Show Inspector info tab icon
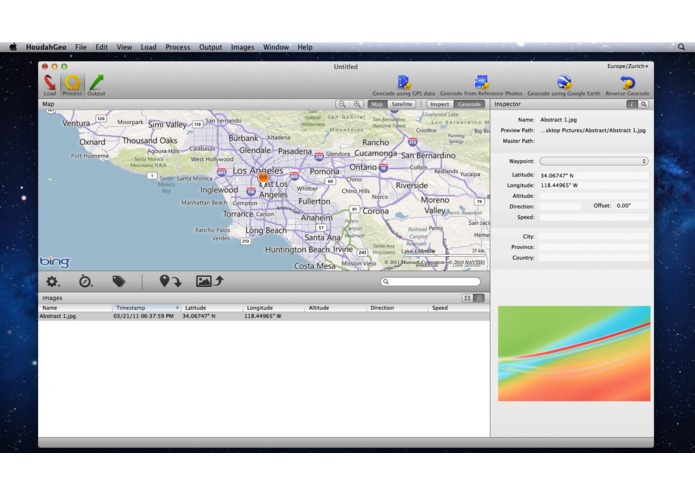This screenshot has height=494, width=695. [x=631, y=104]
